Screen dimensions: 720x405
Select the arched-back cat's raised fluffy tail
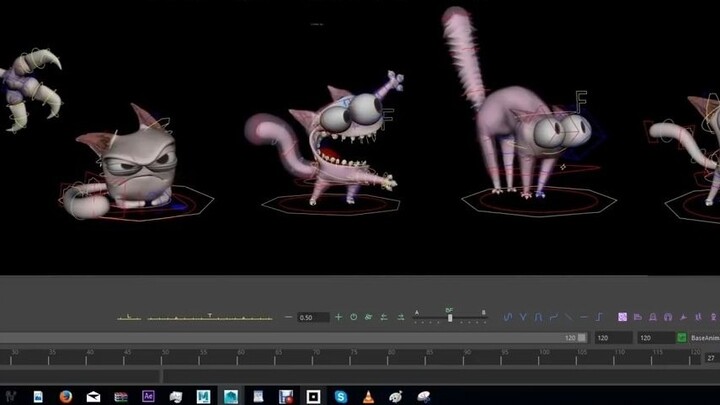coord(464,55)
